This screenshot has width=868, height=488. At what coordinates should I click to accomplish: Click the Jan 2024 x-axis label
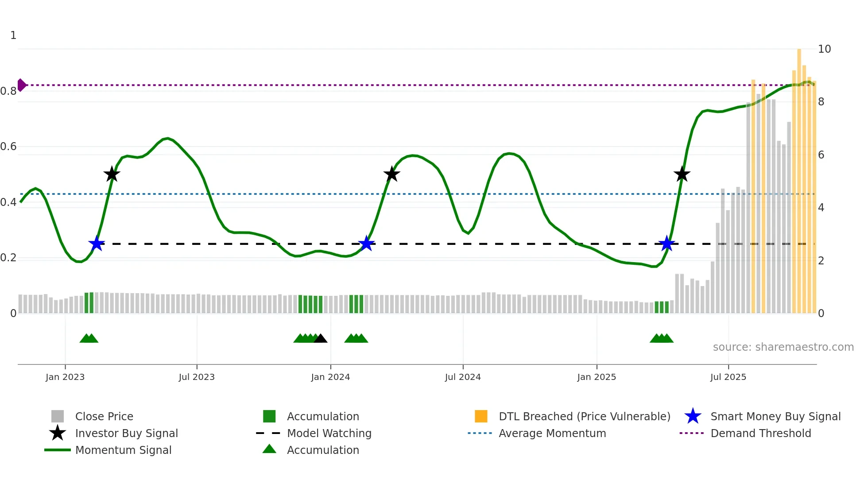[330, 377]
